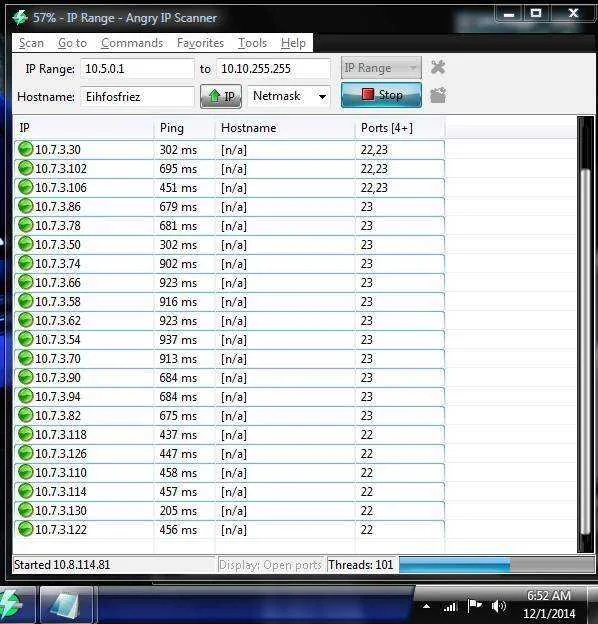Click the green status icon for 10.7.3.82
This screenshot has width=598, height=624.
pyautogui.click(x=25, y=415)
